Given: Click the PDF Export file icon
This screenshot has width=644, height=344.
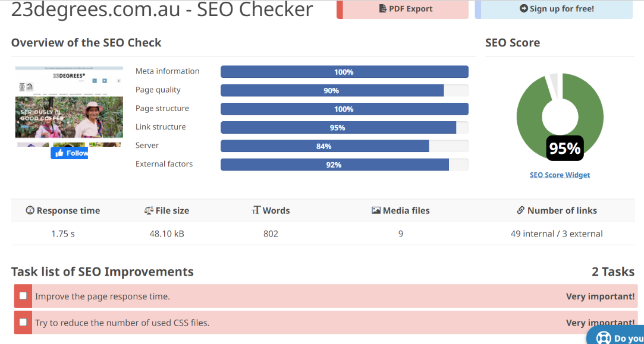Looking at the screenshot, I should pyautogui.click(x=383, y=9).
